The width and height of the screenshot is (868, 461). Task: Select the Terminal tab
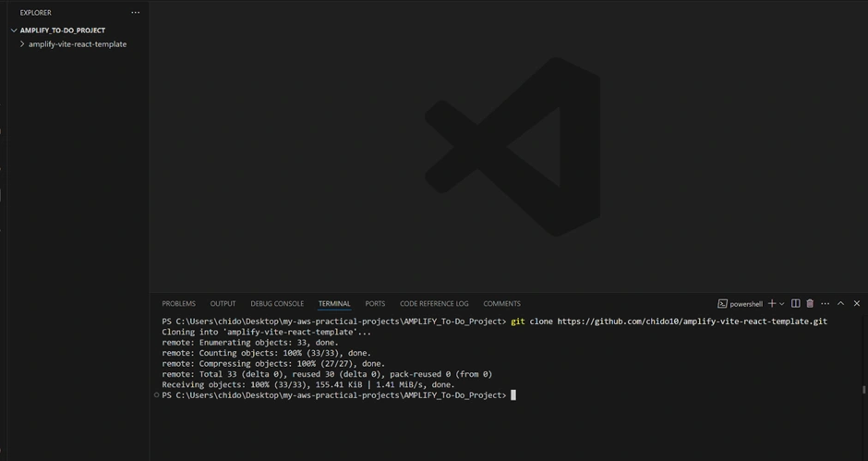(x=334, y=304)
